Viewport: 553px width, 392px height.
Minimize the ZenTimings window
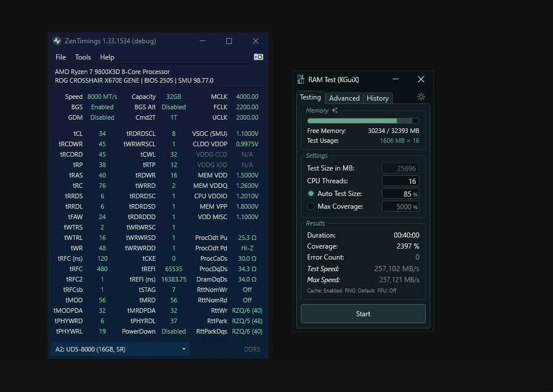click(x=202, y=41)
